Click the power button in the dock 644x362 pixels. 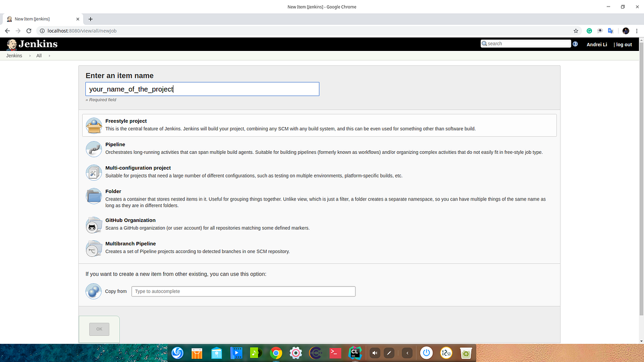coord(427,353)
